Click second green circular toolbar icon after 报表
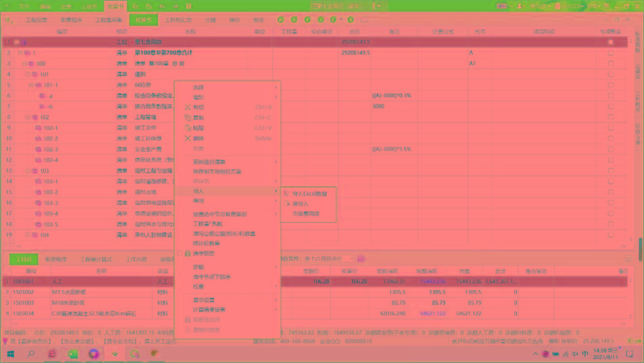The image size is (644, 363). coord(294,20)
